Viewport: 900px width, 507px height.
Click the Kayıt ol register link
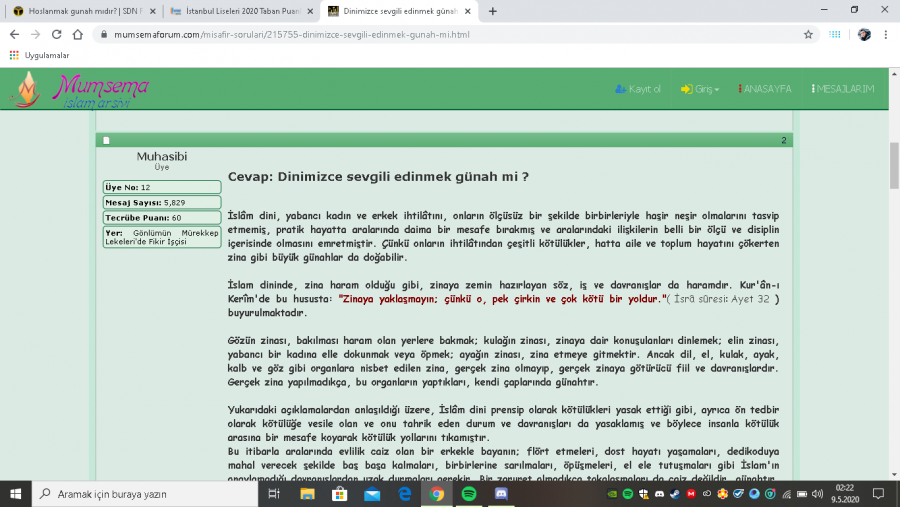coord(638,89)
